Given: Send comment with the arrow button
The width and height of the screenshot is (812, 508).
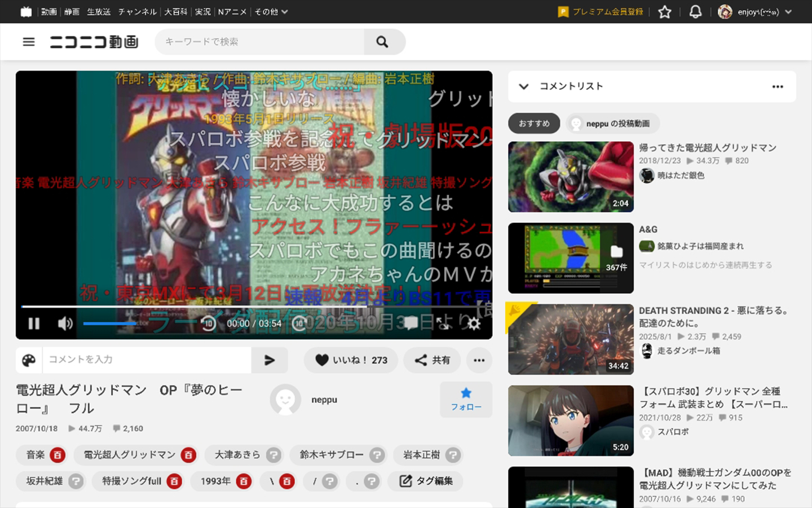Looking at the screenshot, I should point(270,360).
